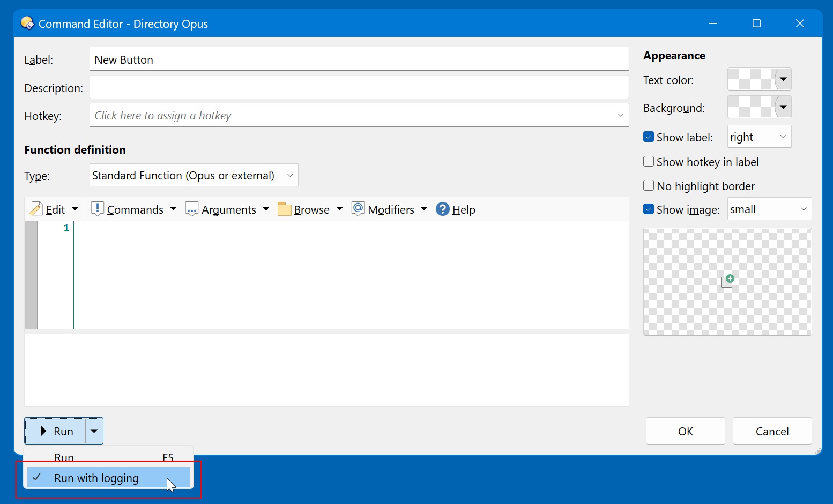Open the Show label position dropdown
Screen dimensions: 833x504
(x=759, y=137)
